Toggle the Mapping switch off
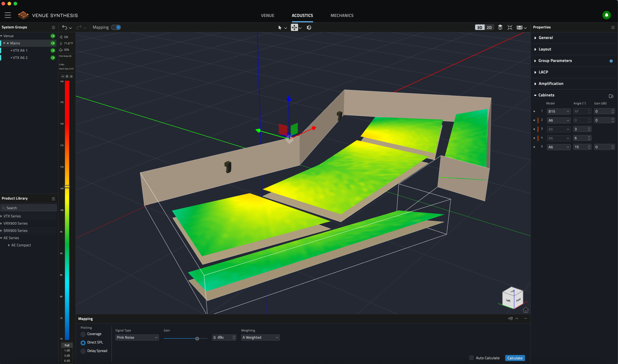The height and width of the screenshot is (364, 618). (x=116, y=27)
